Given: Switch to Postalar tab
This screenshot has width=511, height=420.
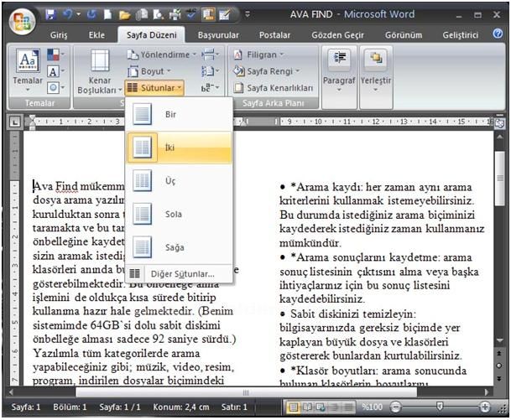Looking at the screenshot, I should [274, 35].
